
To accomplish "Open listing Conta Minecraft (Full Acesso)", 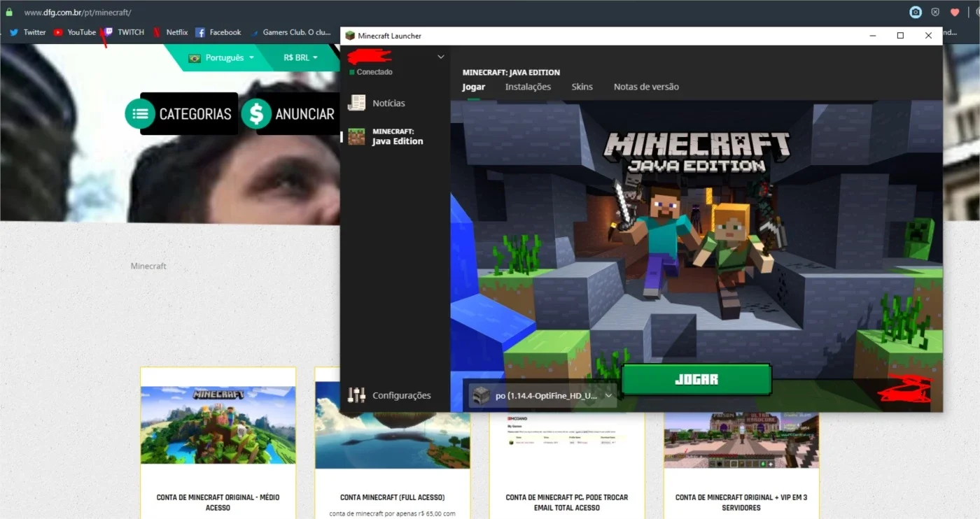I will [x=392, y=497].
